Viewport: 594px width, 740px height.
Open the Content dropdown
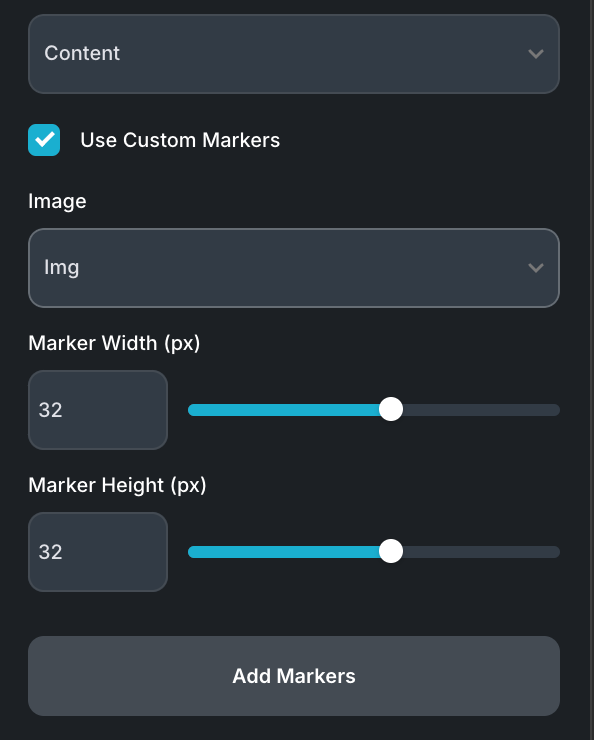coord(294,54)
